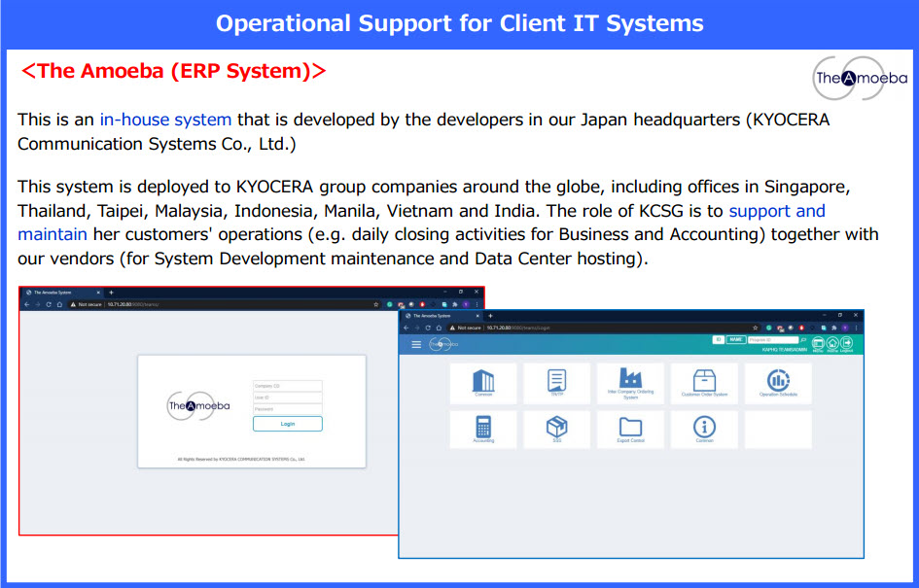Open a new tab in the dashboard browser
919x588 pixels.
(490, 316)
